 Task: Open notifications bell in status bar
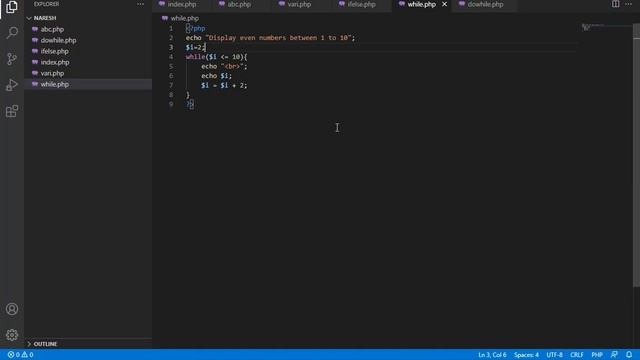(x=629, y=354)
